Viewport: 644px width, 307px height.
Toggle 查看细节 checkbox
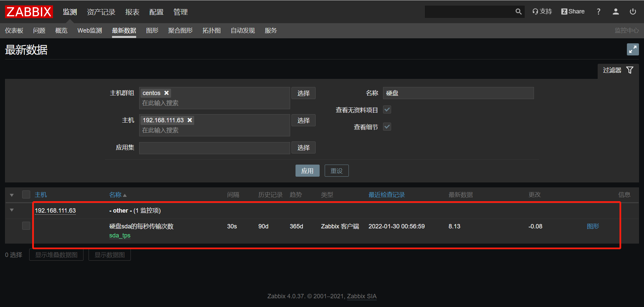tap(387, 127)
